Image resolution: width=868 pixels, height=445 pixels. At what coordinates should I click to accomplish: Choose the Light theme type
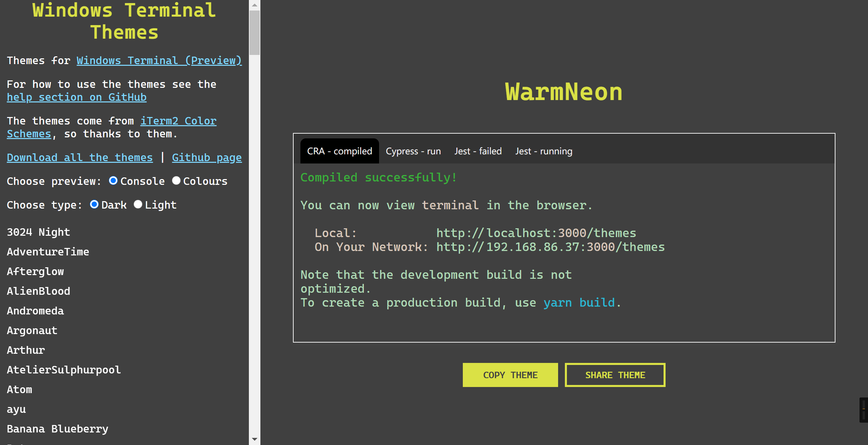138,205
